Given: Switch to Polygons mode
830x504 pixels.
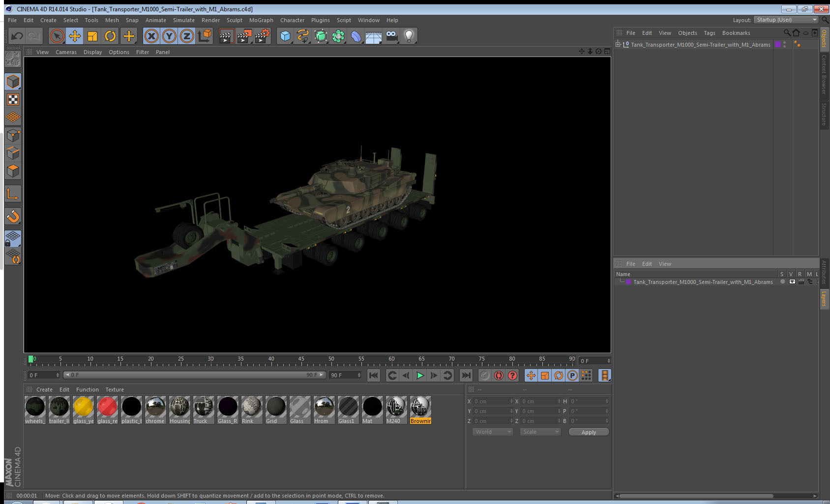Looking at the screenshot, I should click(x=13, y=171).
